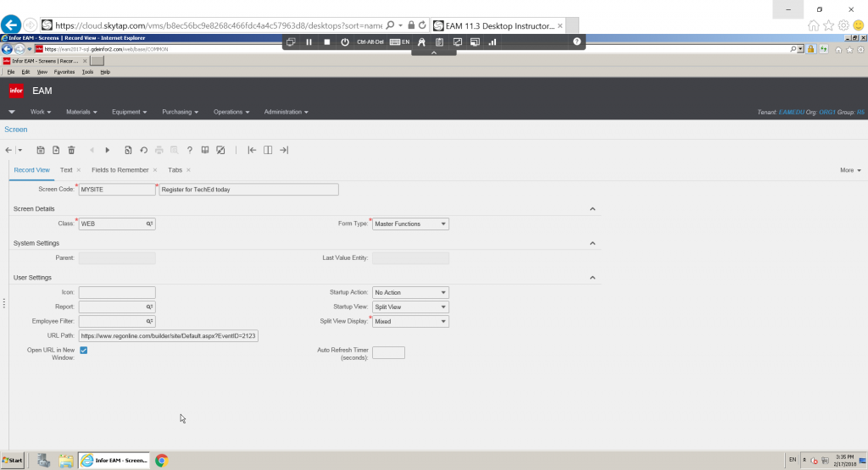Click the back arrow in EAM toolbar
This screenshot has width=868, height=470.
pyautogui.click(x=8, y=150)
